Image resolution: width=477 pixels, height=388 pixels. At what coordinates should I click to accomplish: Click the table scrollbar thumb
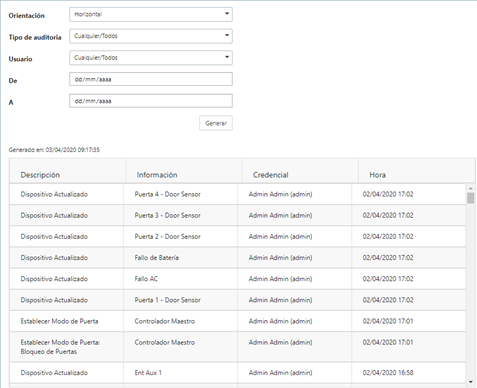[x=470, y=198]
